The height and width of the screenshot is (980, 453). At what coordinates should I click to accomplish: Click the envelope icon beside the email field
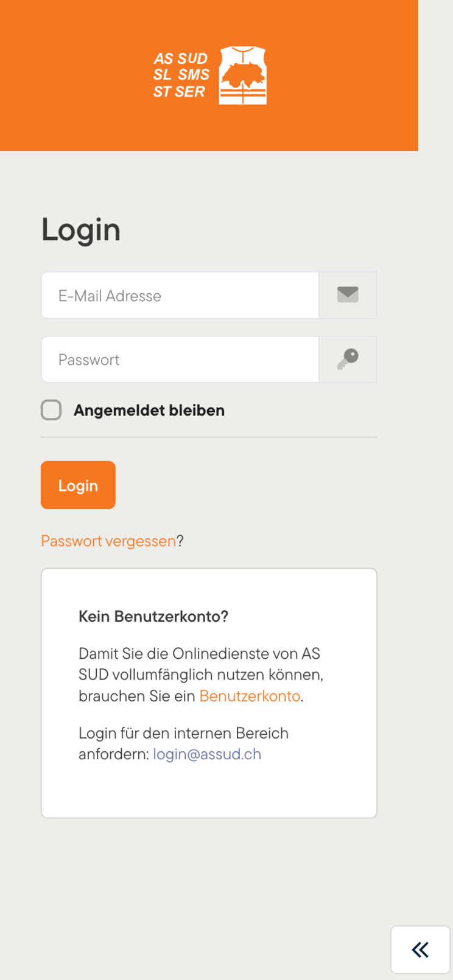[x=348, y=295]
